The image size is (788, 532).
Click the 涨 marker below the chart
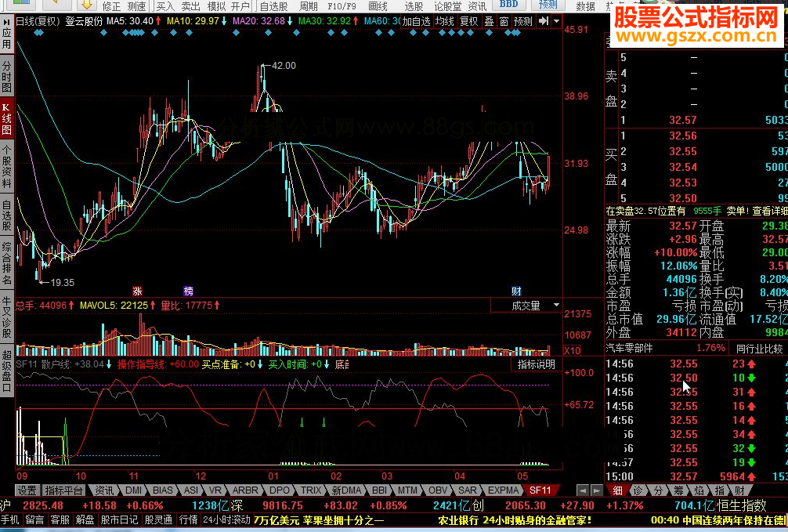tap(137, 291)
